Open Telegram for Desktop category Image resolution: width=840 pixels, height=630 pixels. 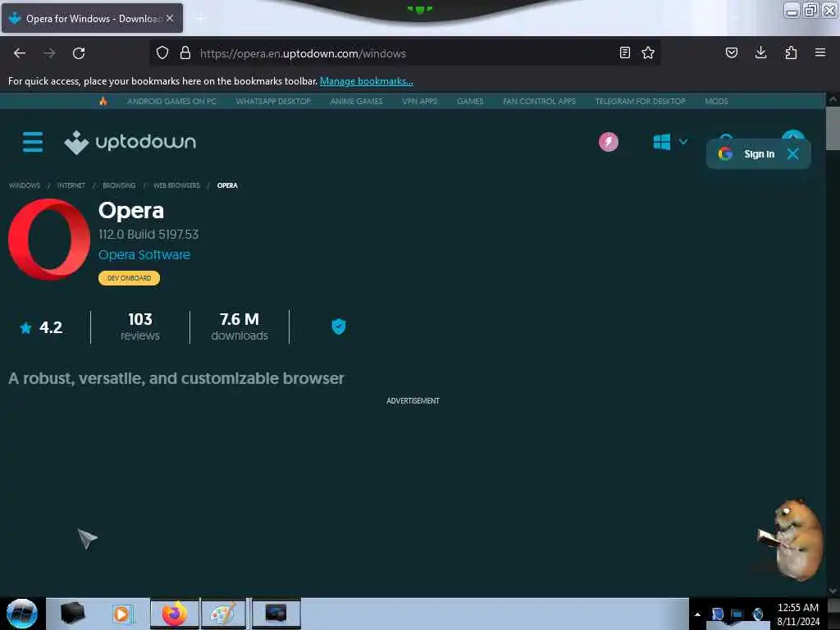tap(640, 101)
